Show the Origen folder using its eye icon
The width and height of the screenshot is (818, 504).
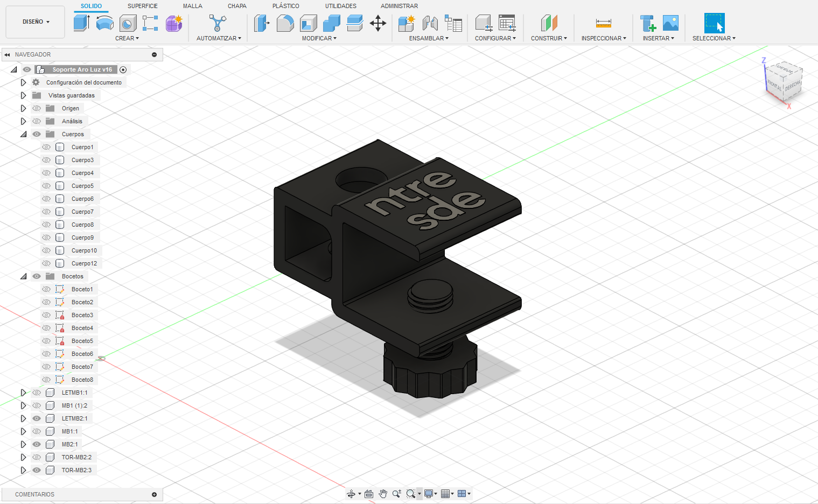[37, 108]
